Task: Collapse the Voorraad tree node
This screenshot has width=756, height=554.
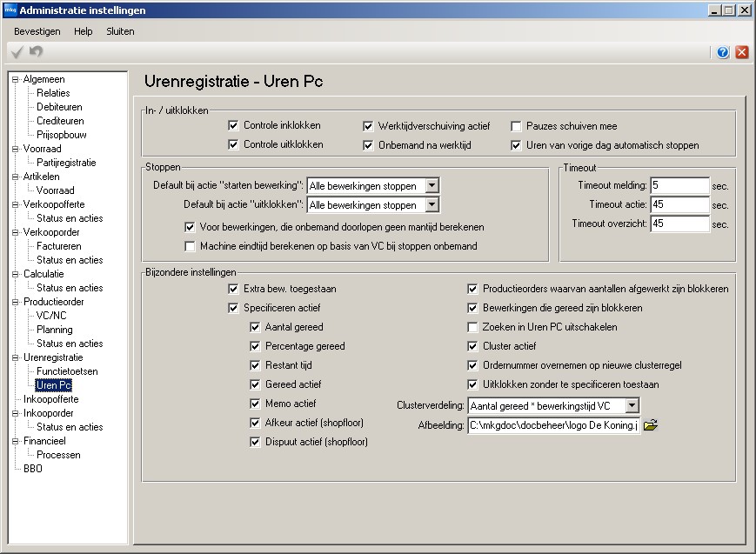Action: [16, 149]
